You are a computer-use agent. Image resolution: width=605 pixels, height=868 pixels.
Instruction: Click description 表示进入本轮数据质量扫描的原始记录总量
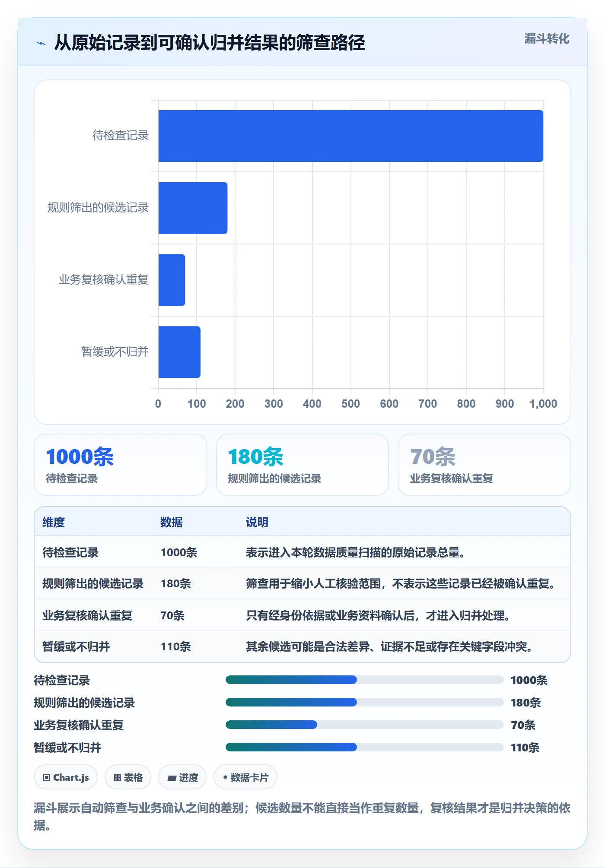point(355,552)
